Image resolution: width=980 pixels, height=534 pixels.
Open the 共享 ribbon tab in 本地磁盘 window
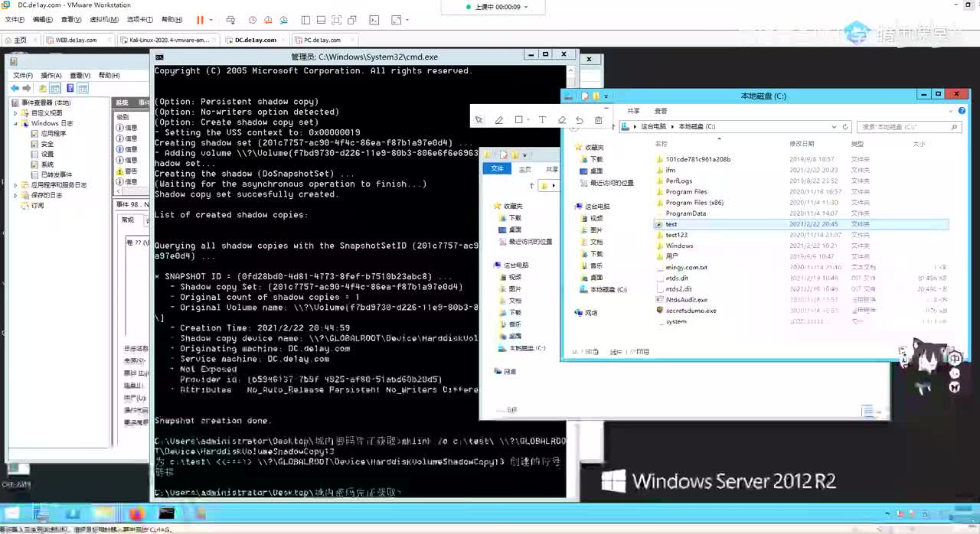(x=633, y=111)
